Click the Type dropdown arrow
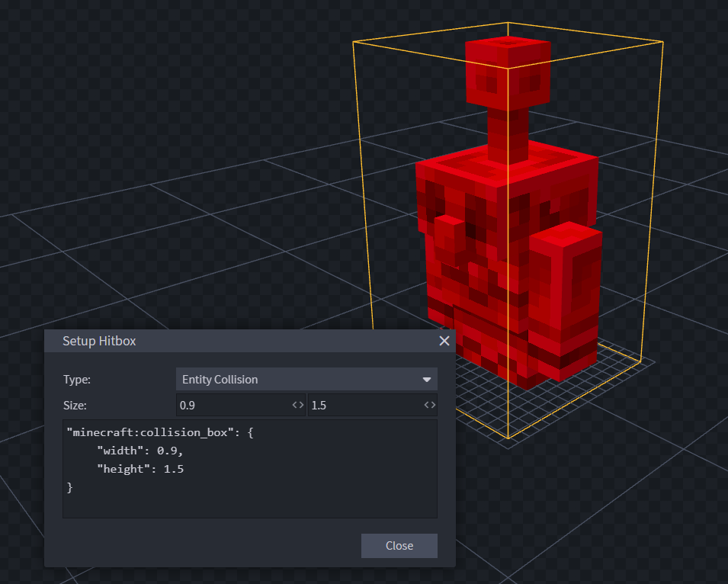This screenshot has width=728, height=584. (427, 380)
